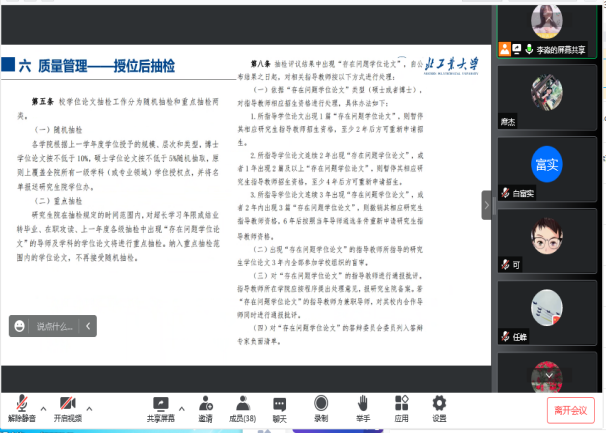Open the 聊天 chat panel
The image size is (606, 433).
[280, 406]
